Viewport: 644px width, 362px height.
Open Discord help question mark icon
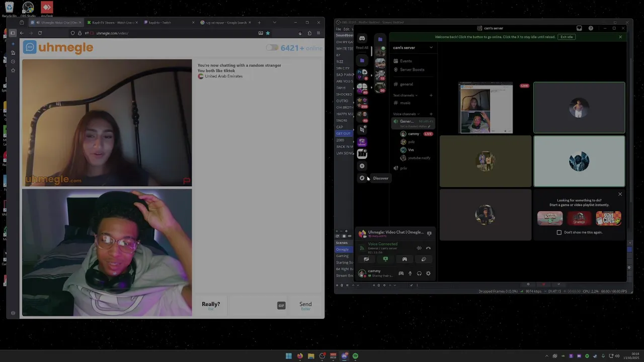point(591,28)
